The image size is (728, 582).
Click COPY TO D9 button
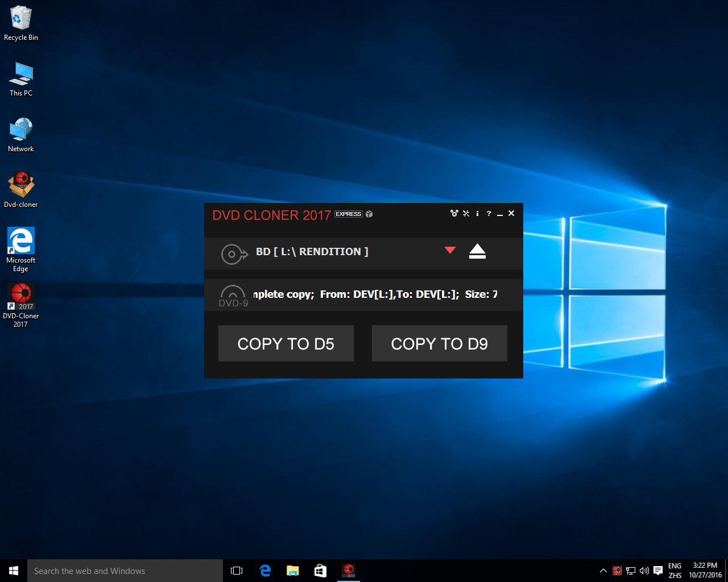[440, 343]
